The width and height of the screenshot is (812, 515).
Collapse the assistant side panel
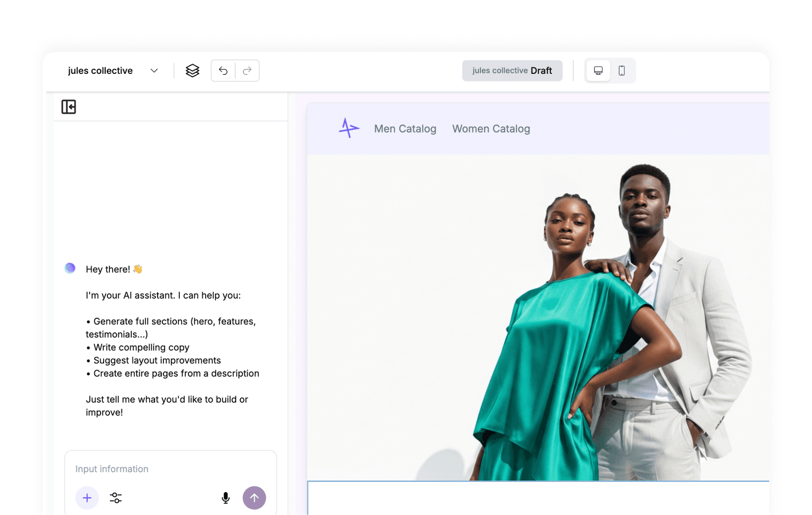point(69,107)
